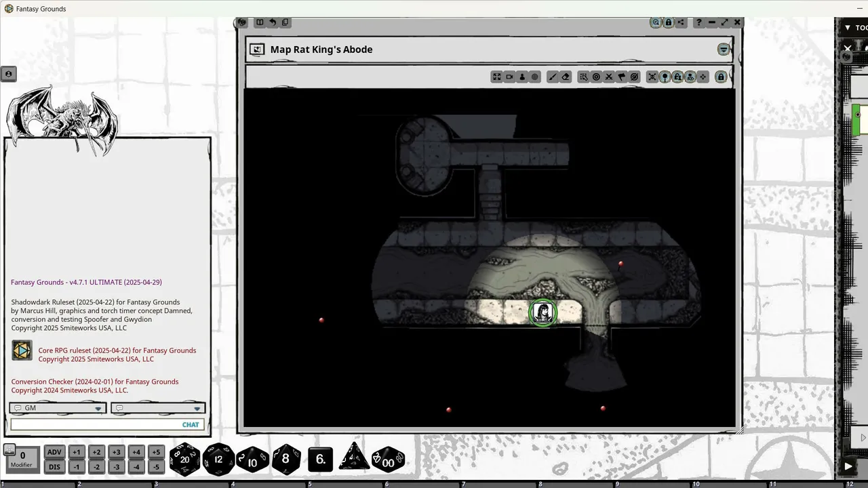Choose the marquee selection pointer tool
This screenshot has height=488, width=868.
point(583,77)
